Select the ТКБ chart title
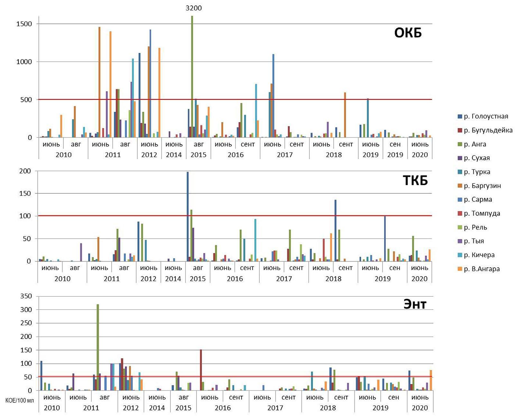Screen dimensions: 532x416 [415, 181]
